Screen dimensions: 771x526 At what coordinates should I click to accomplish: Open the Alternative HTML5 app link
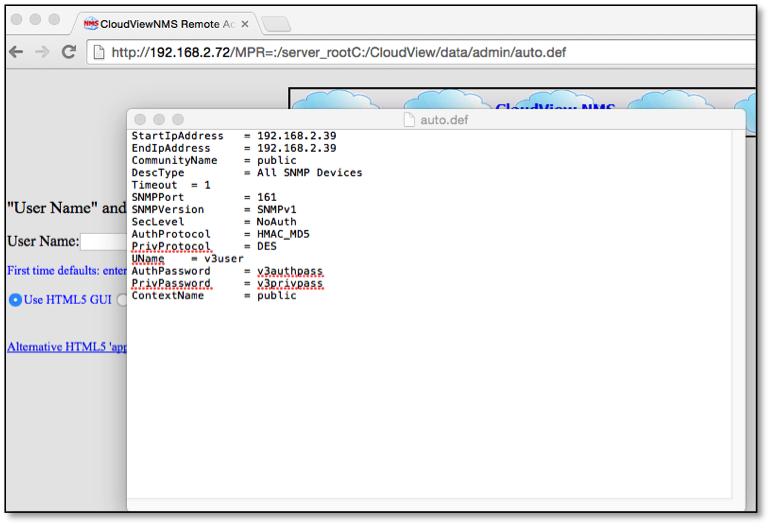[x=66, y=347]
